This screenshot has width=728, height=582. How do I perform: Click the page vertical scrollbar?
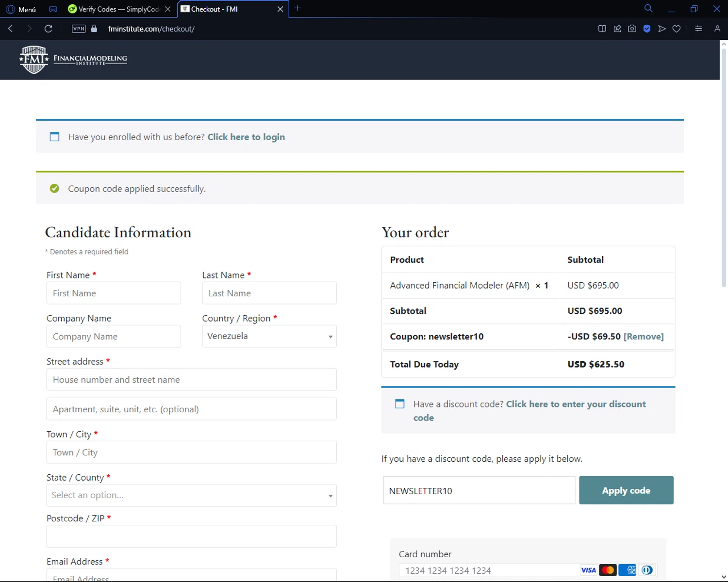[724, 167]
